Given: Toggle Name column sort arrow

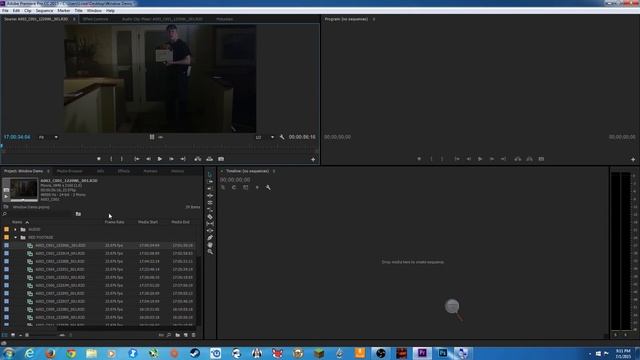Looking at the screenshot, I should coord(27,222).
